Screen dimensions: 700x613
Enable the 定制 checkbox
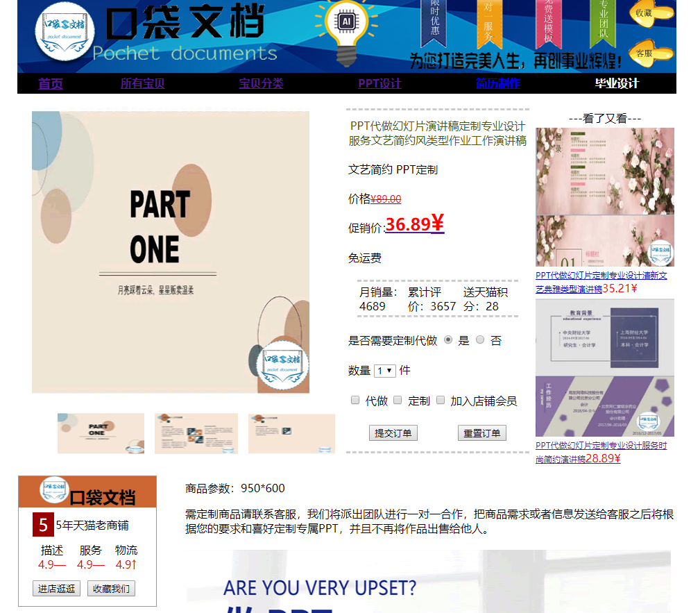398,400
